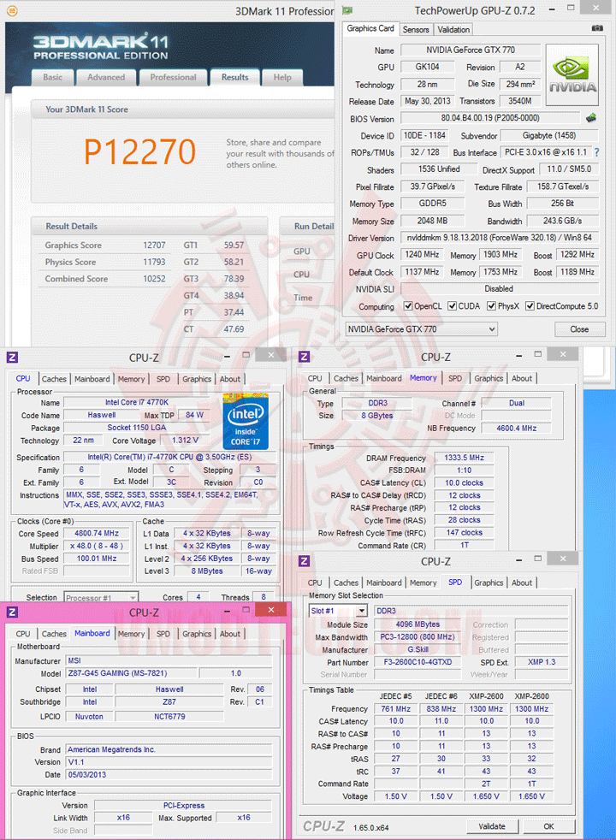Click the Intel Core i7 inside badge
This screenshot has width=616, height=840.
pyautogui.click(x=246, y=422)
